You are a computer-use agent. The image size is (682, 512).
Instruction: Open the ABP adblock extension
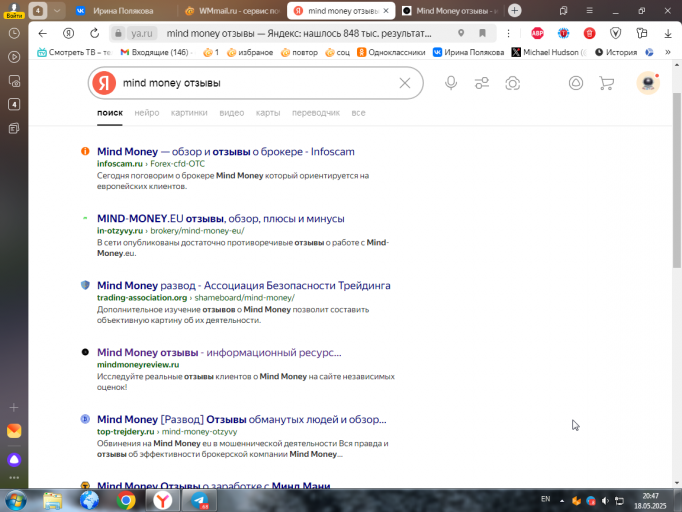(538, 33)
